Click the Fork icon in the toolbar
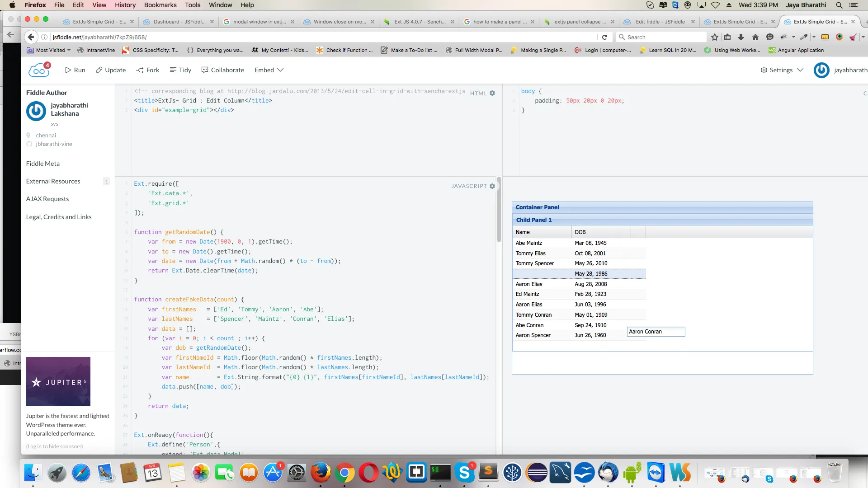The image size is (868, 488). coord(140,70)
